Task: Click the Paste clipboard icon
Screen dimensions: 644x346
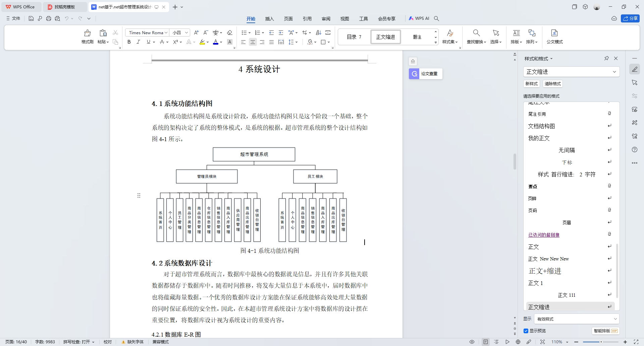Action: click(x=103, y=33)
